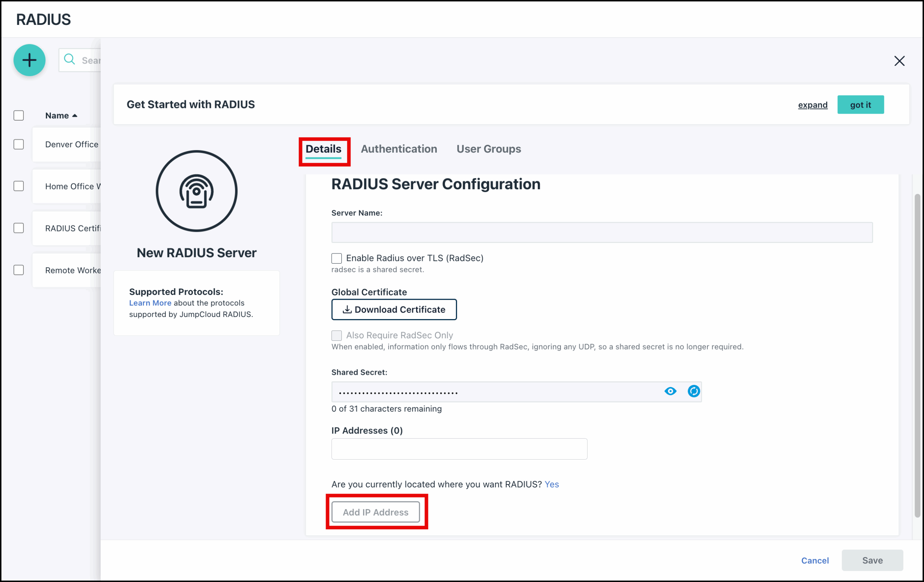Enable Radius over TLS (RadSec)
This screenshot has width=924, height=582.
point(336,258)
